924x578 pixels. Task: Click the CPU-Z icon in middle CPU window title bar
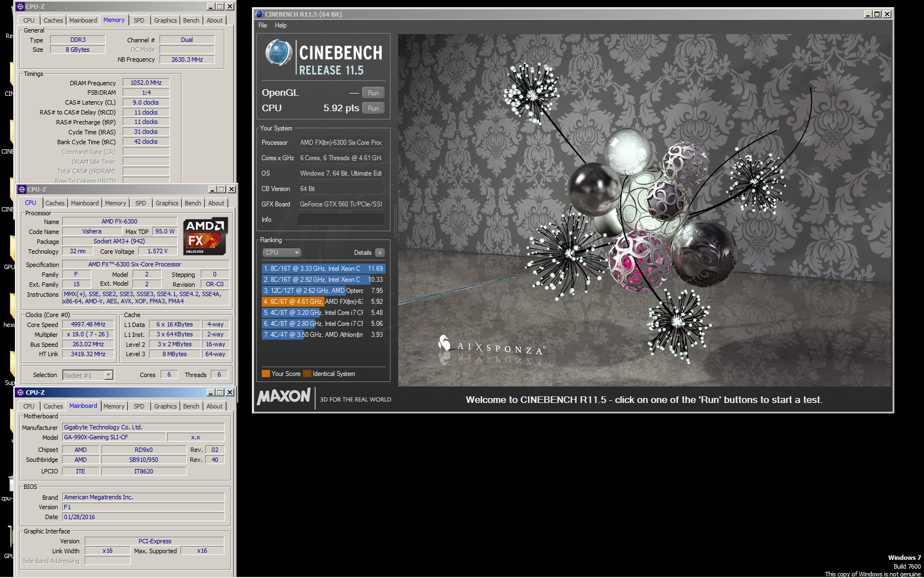coord(22,189)
